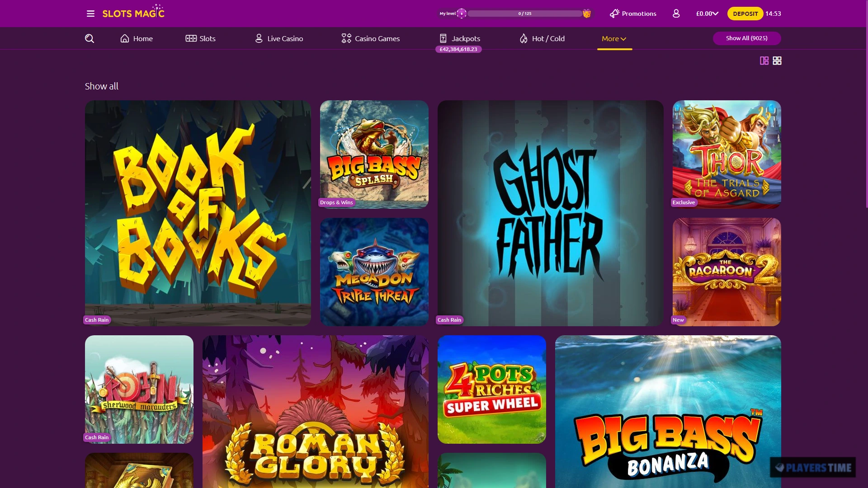Open the hamburger menu icon

pyautogui.click(x=90, y=14)
